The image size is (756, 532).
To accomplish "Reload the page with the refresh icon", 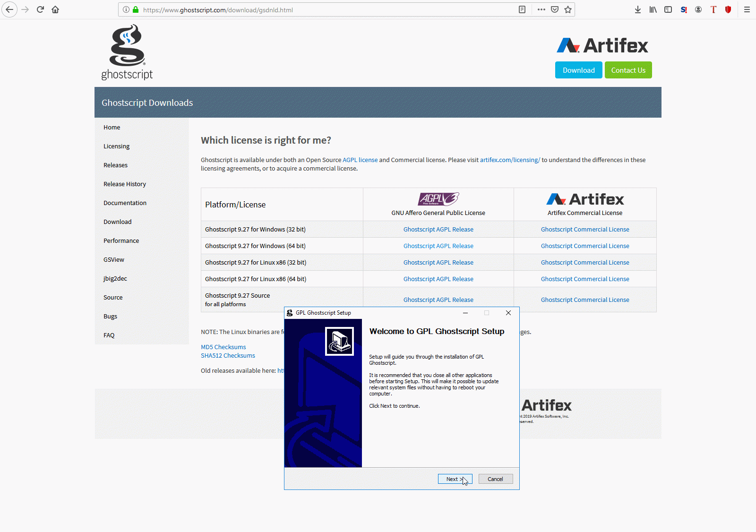I will pyautogui.click(x=40, y=9).
